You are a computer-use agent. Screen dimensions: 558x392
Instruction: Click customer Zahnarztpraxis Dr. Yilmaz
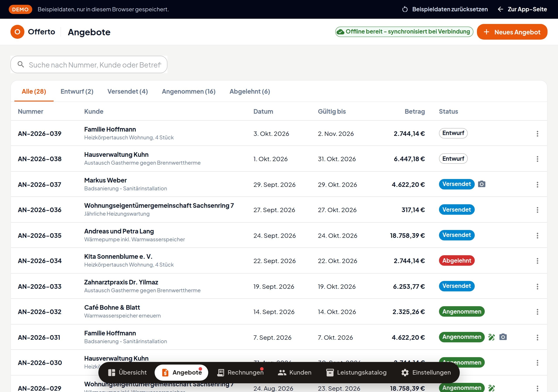[121, 282]
